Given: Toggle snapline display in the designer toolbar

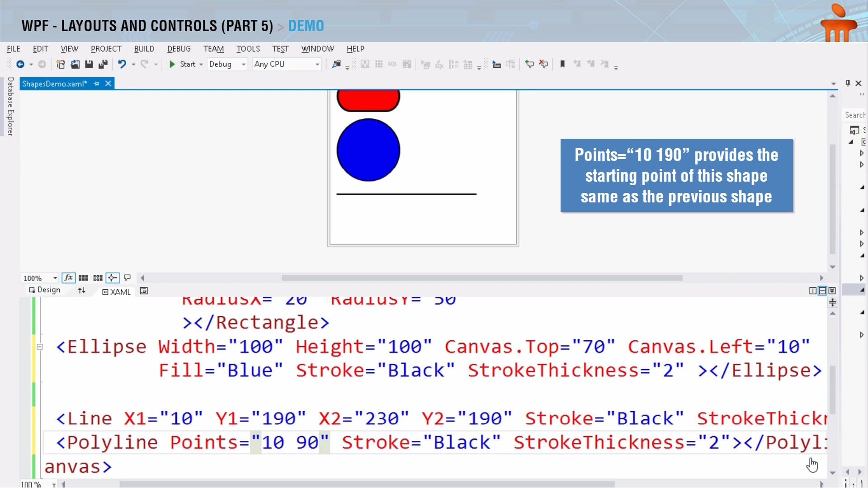Looking at the screenshot, I should (x=113, y=278).
